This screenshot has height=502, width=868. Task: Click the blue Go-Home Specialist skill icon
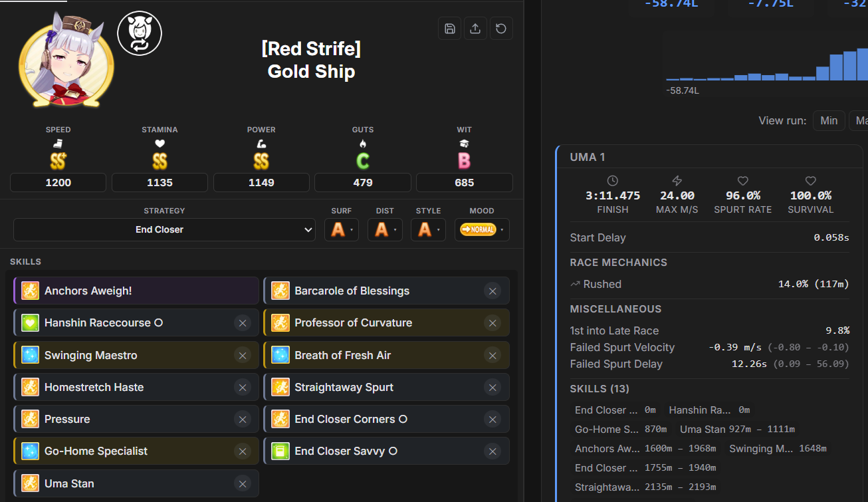(x=30, y=451)
